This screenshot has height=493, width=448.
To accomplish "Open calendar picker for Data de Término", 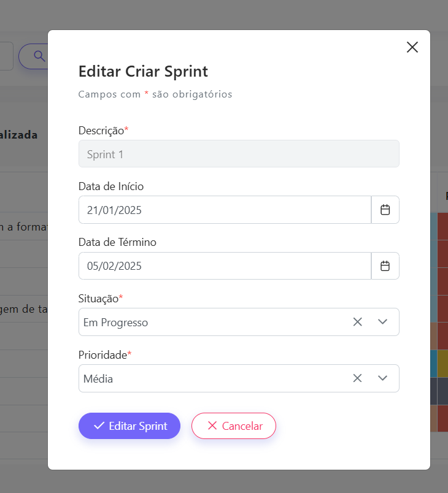I will click(385, 266).
